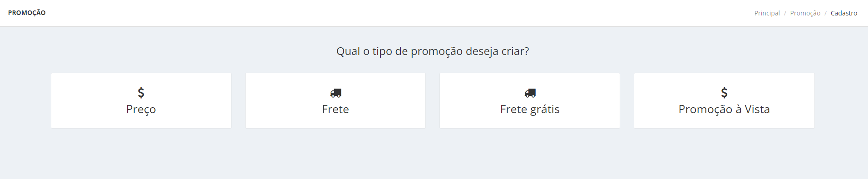Open the Preço promotion type card
Viewport: 868px width, 179px height.
tap(141, 100)
